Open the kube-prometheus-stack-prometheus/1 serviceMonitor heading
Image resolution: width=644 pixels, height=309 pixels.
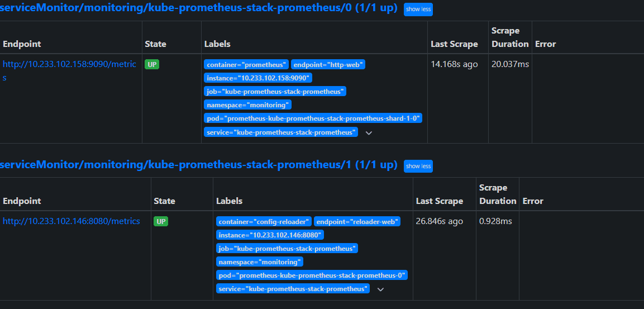198,165
